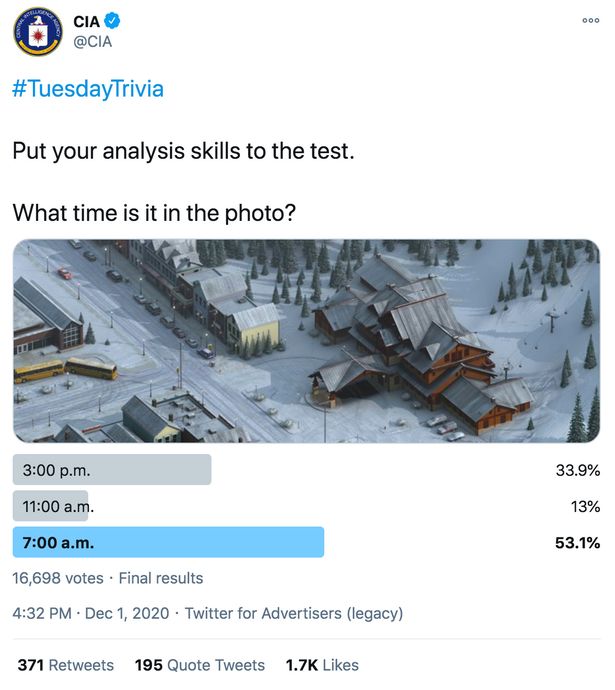Viewport: 615px width, 690px height.
Task: Open Twitter for Advertisers (legacy) source link
Action: point(293,613)
